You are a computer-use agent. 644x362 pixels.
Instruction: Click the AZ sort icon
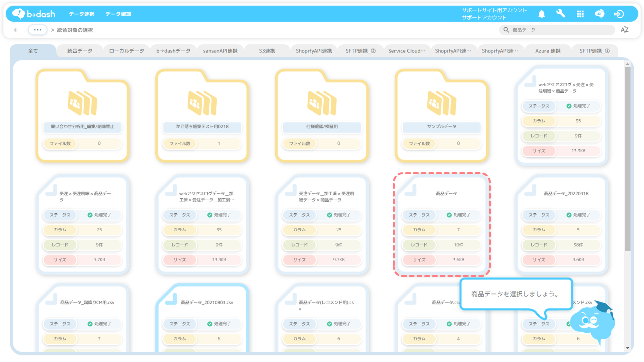click(x=624, y=30)
